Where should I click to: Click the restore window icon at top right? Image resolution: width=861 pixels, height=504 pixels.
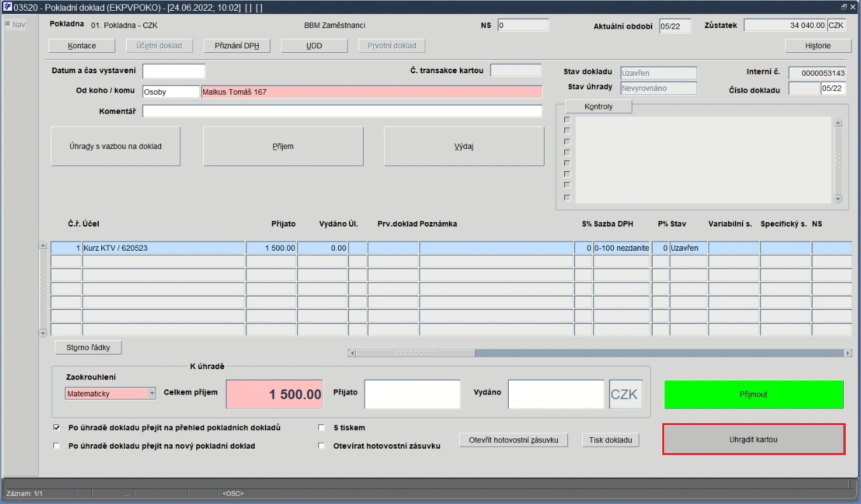844,7
